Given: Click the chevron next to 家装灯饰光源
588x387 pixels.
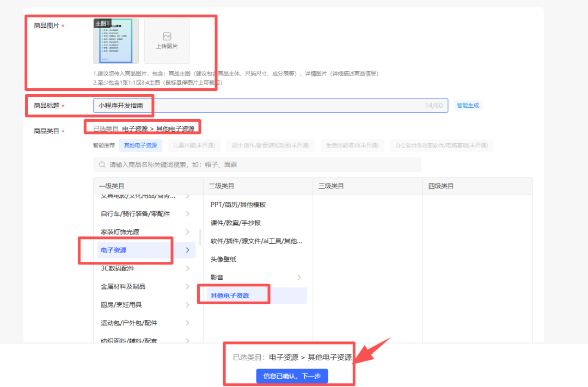Looking at the screenshot, I should [187, 231].
